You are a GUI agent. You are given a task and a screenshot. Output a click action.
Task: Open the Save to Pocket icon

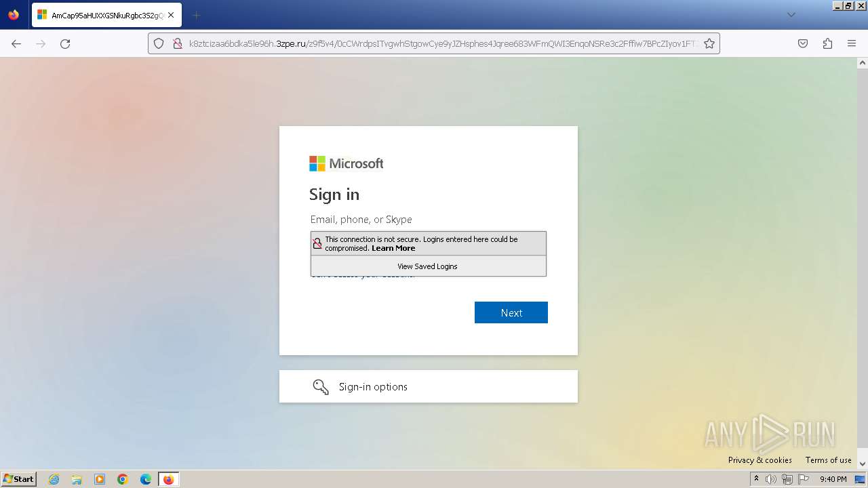[x=803, y=43]
